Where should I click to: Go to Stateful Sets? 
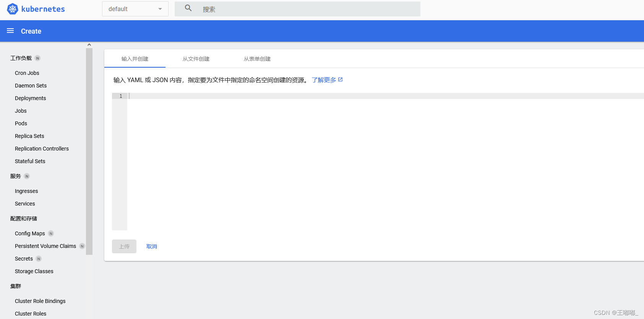point(30,161)
